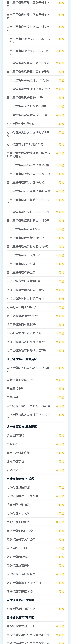Select the 光中街道北山路1404号 row

coord(21,307)
